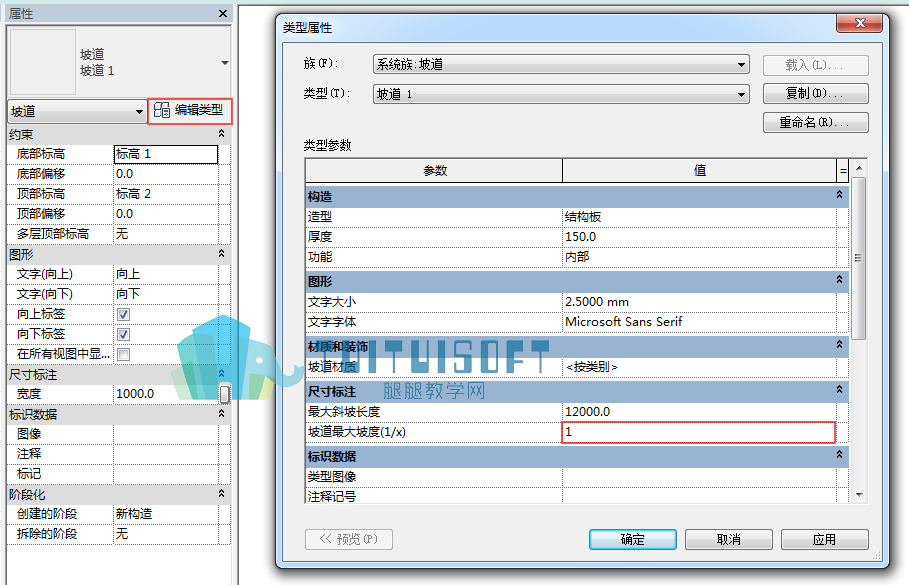Open the 族 family dropdown
The image size is (909, 585).
[561, 64]
